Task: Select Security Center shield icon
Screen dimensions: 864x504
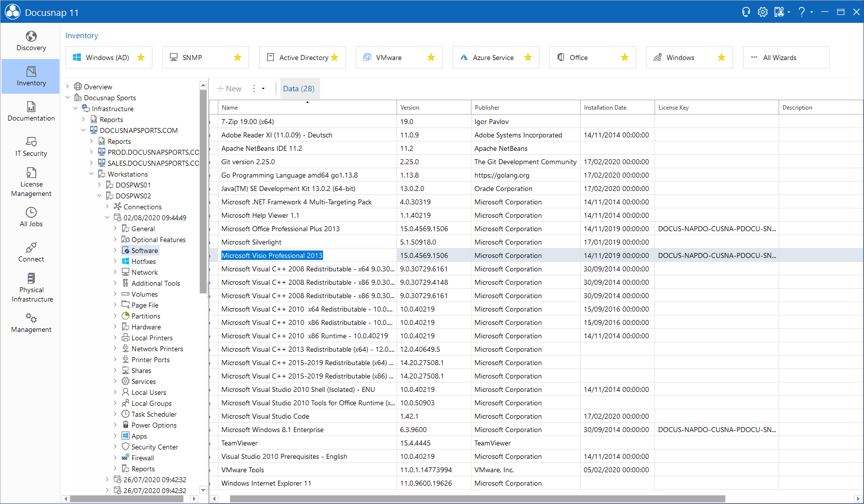Action: (126, 447)
